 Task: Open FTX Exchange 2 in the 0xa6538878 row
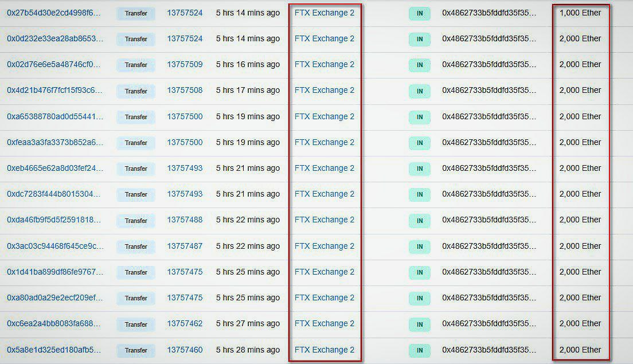pyautogui.click(x=325, y=116)
